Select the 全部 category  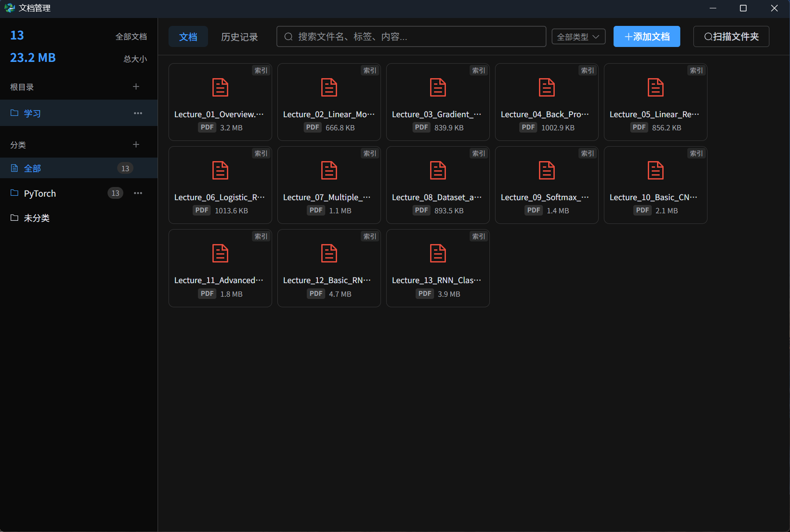pyautogui.click(x=79, y=168)
